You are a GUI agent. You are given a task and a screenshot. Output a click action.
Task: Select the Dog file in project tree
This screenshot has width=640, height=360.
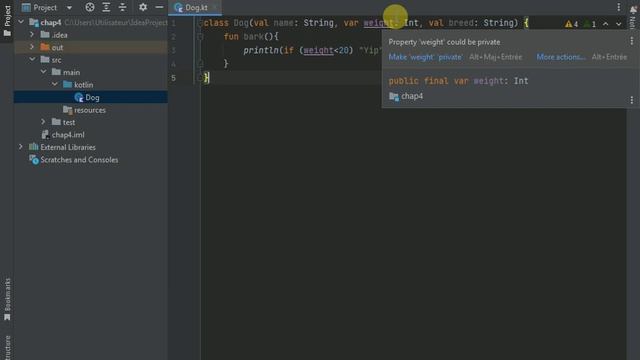(91, 97)
